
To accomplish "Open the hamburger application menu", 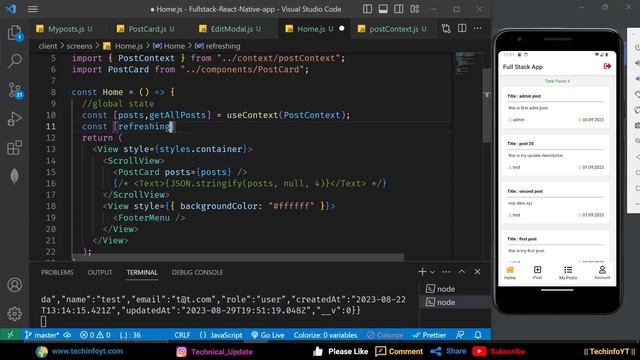I will [33, 9].
